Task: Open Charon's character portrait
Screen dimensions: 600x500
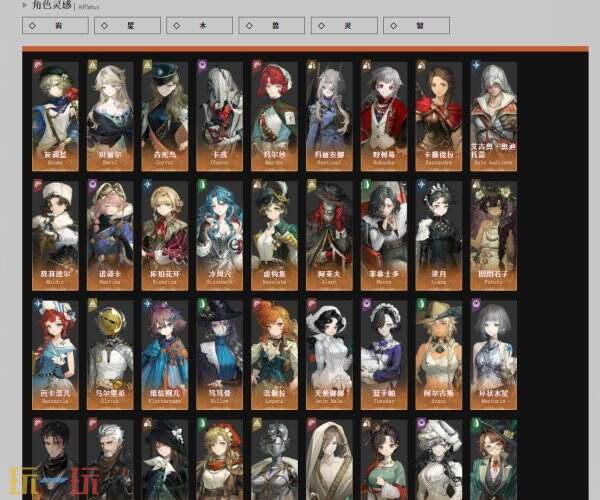Action: (220, 116)
